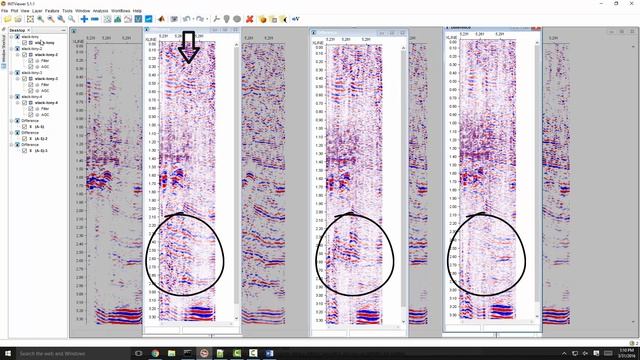Open the Workflows menu
This screenshot has height=360, width=640.
coord(120,11)
